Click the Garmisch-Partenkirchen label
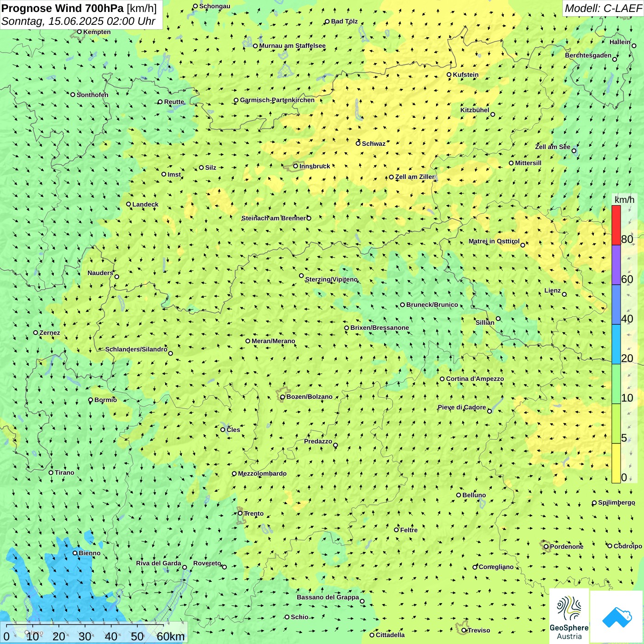 277,100
